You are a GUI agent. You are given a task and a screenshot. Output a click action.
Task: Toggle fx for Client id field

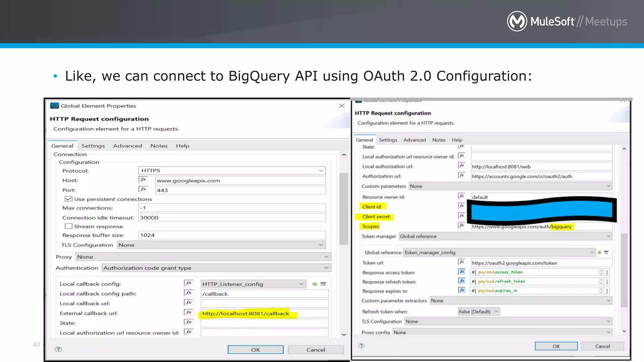pyautogui.click(x=462, y=206)
